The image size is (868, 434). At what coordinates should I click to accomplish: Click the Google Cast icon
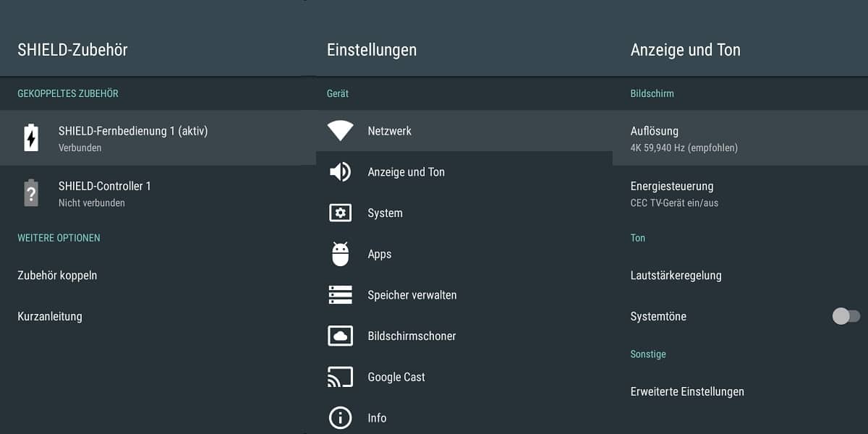[x=340, y=377]
